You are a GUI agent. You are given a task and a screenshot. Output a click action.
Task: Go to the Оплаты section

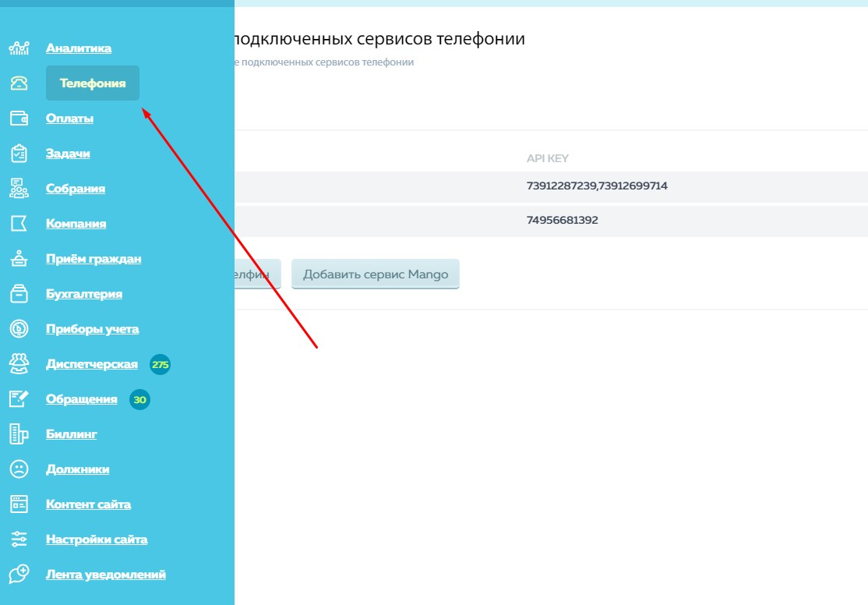click(x=70, y=118)
